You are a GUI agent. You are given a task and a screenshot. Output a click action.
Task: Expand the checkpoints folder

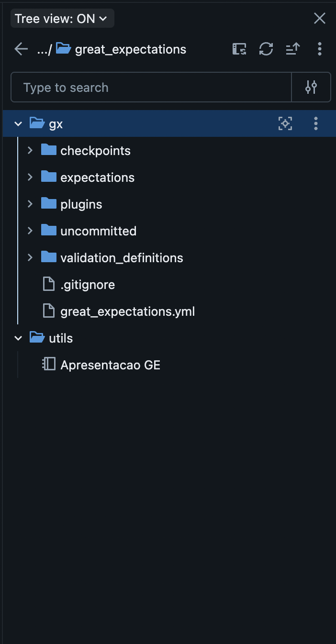[x=30, y=150]
